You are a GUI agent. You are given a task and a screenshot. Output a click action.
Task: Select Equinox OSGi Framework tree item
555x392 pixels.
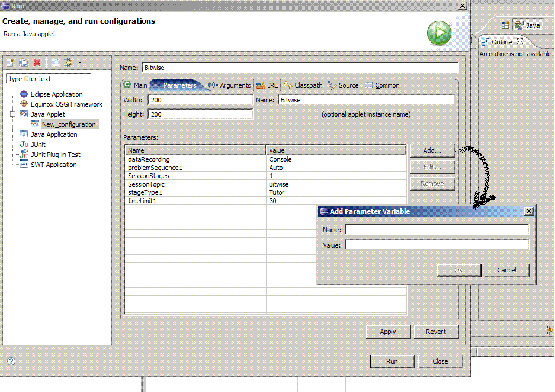(66, 104)
